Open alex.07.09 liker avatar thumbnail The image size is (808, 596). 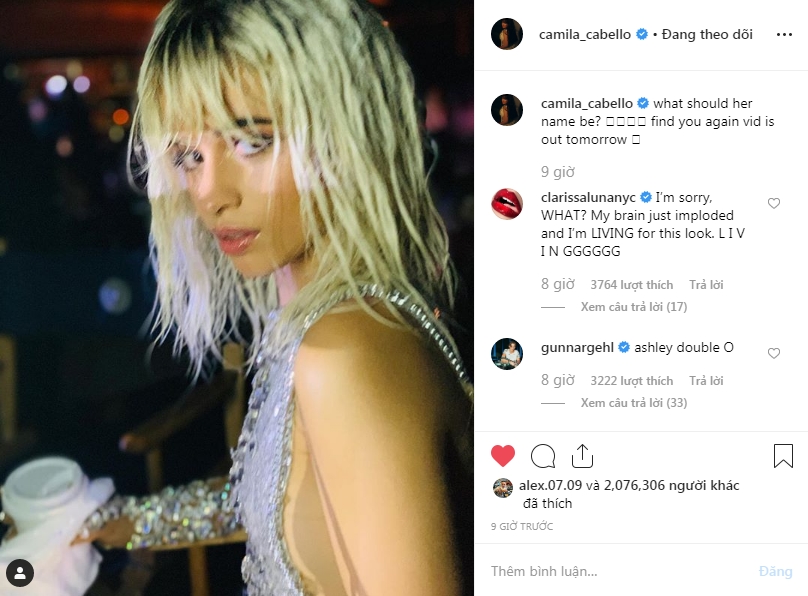(503, 488)
